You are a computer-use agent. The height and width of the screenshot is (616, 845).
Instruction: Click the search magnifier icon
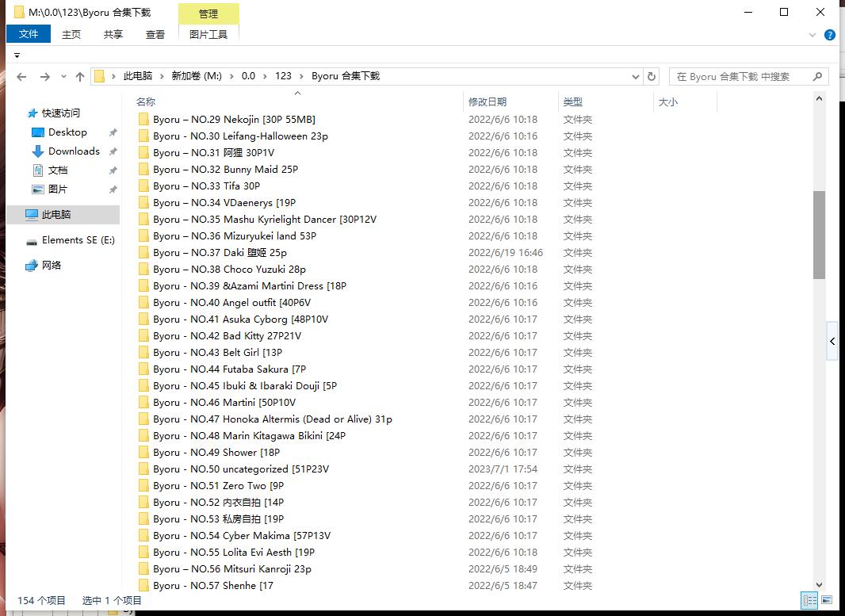817,77
